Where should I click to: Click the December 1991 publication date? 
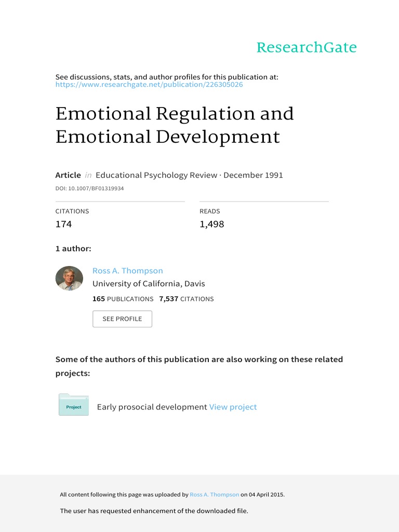pos(253,175)
